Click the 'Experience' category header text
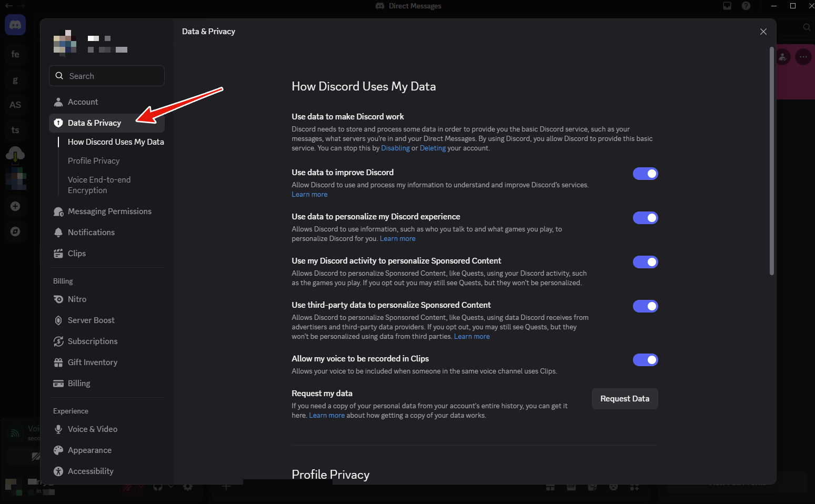815x504 pixels. pos(71,411)
